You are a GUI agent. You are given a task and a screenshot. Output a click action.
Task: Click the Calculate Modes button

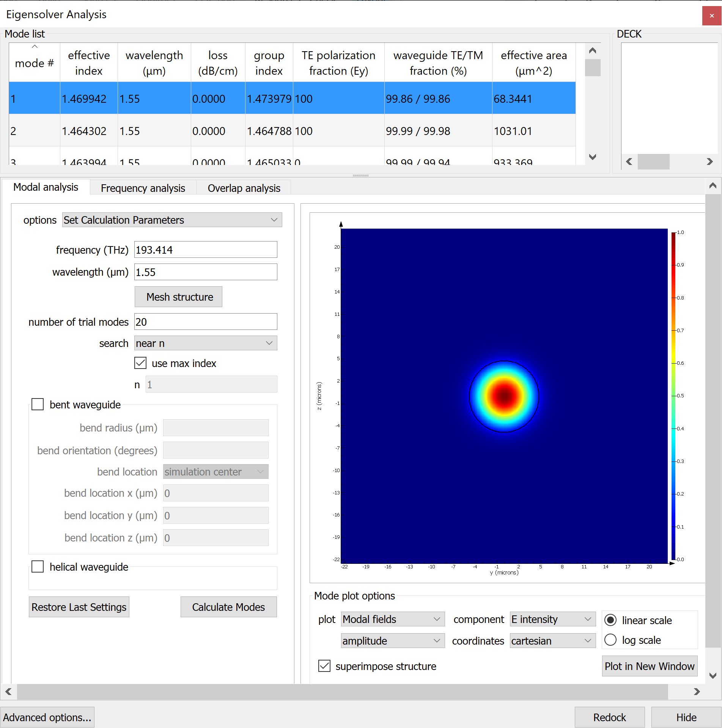click(228, 607)
